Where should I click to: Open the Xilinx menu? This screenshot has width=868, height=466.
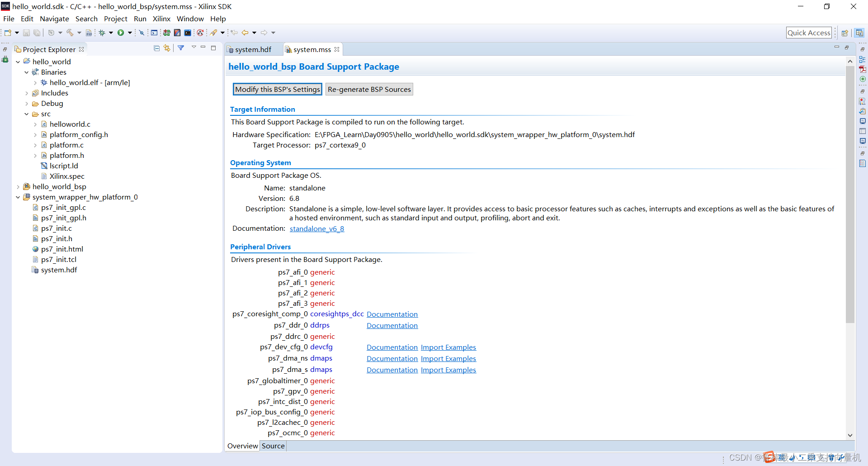[161, 19]
